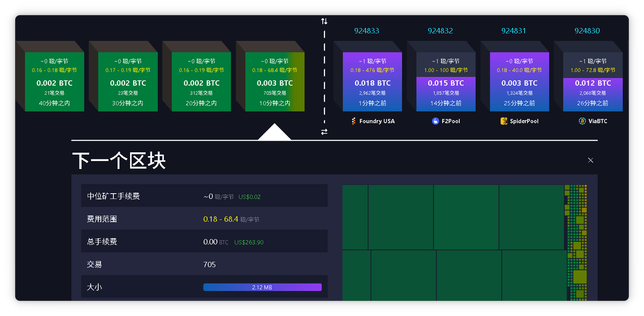The width and height of the screenshot is (644, 316).
Task: Open SpiderPool logo icon
Action: tap(504, 121)
